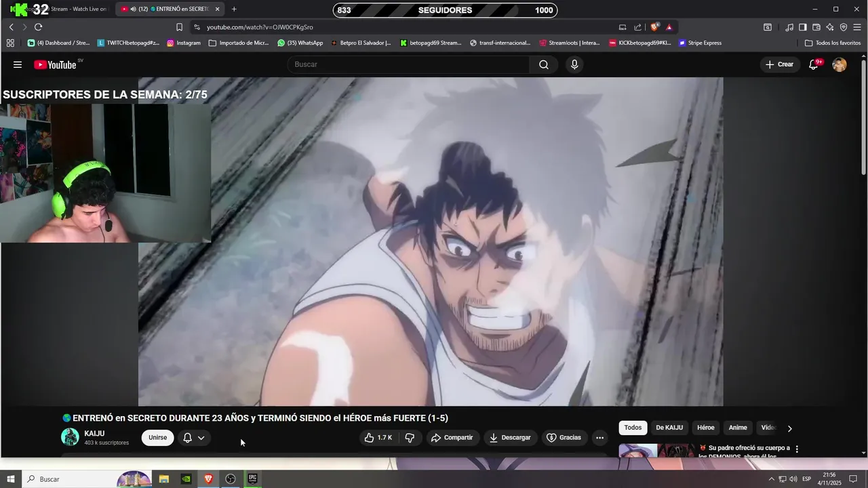Activate voice search microphone icon
This screenshot has width=868, height=488.
(574, 64)
